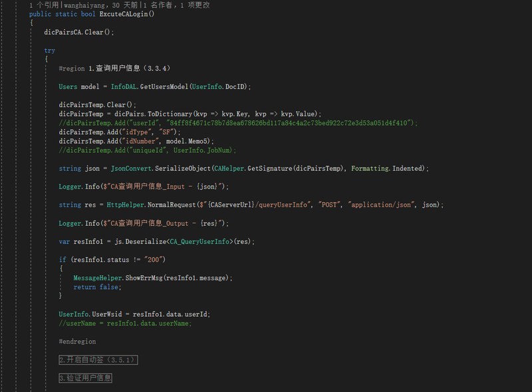532x392 pixels.
Task: Click the CA_QueryUserInfo type name
Action: 200,241
